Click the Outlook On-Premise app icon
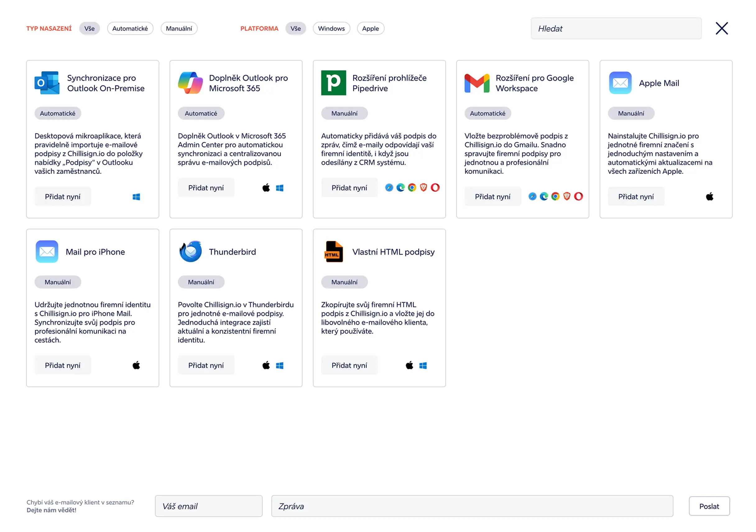Screen dimensions: 756x532 click(x=47, y=83)
